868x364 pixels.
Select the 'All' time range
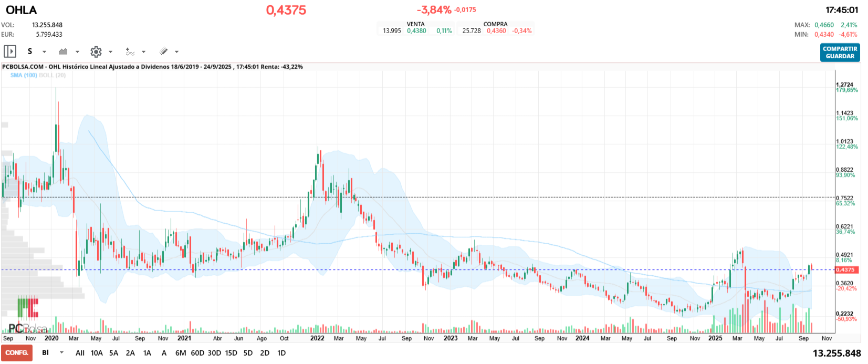click(80, 353)
